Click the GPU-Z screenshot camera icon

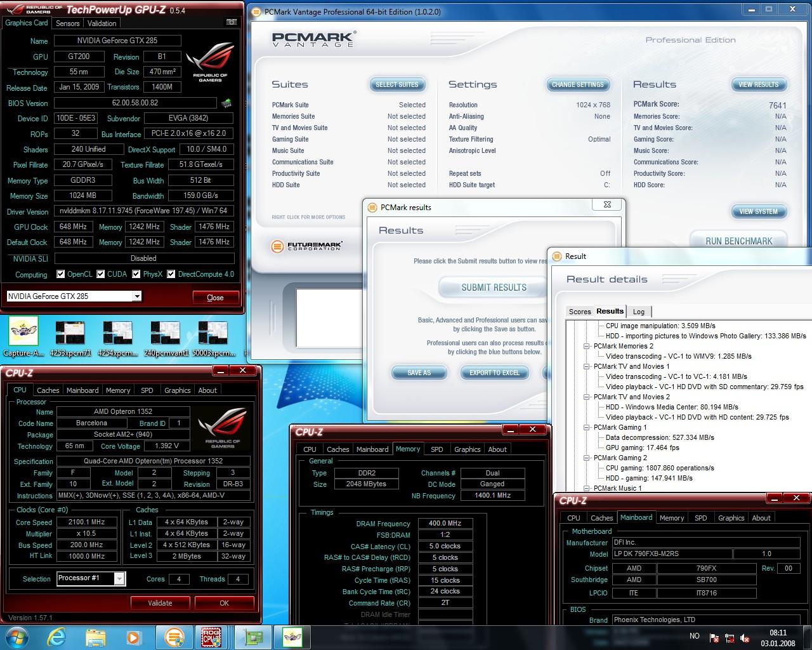pos(232,22)
